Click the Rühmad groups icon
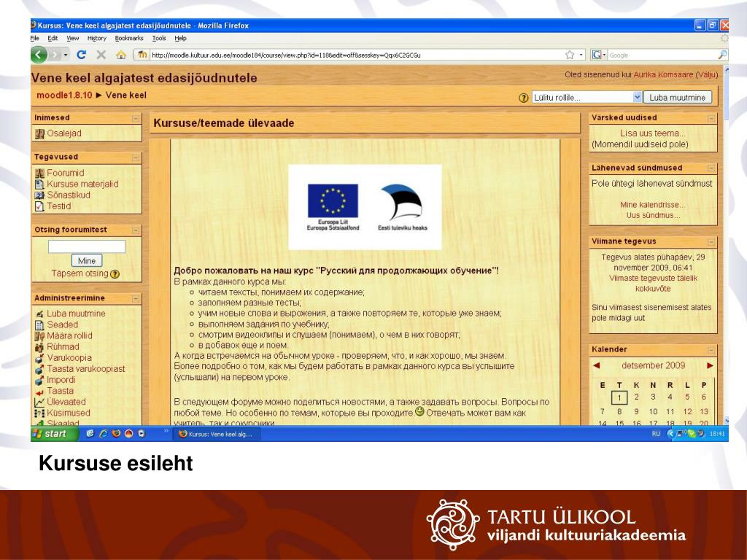Image resolution: width=747 pixels, height=560 pixels. click(x=39, y=347)
